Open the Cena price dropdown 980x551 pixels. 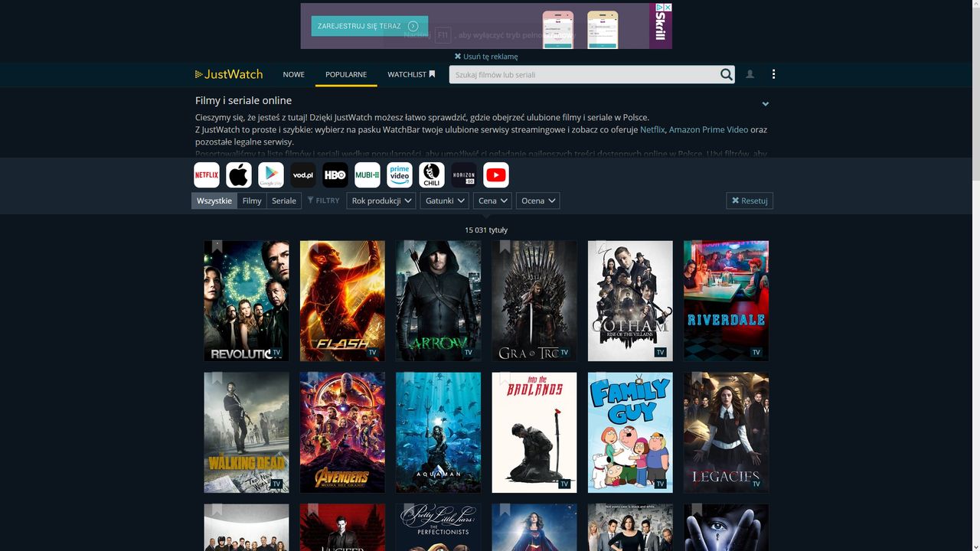492,201
